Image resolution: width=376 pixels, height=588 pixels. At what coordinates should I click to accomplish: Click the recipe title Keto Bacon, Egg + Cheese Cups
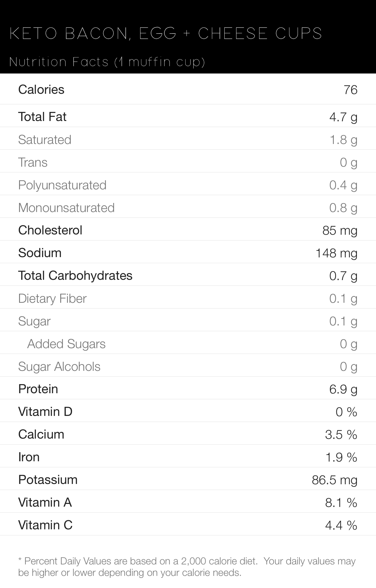tap(166, 33)
